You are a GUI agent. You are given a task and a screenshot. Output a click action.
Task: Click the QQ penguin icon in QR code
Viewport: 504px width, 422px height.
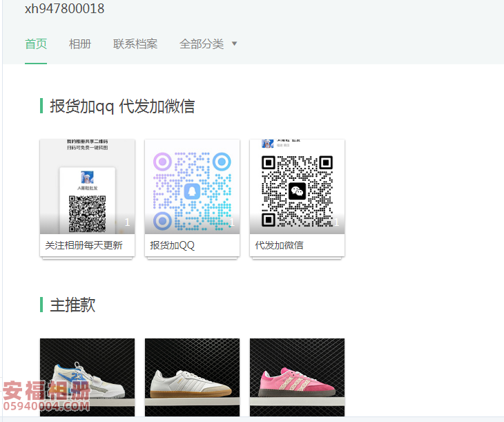192,192
